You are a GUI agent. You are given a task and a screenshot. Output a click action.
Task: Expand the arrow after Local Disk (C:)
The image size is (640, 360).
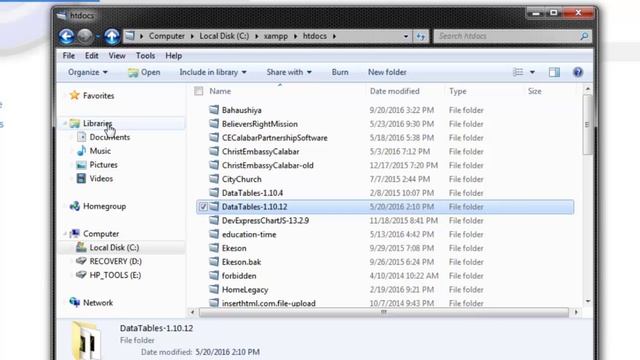[257, 36]
